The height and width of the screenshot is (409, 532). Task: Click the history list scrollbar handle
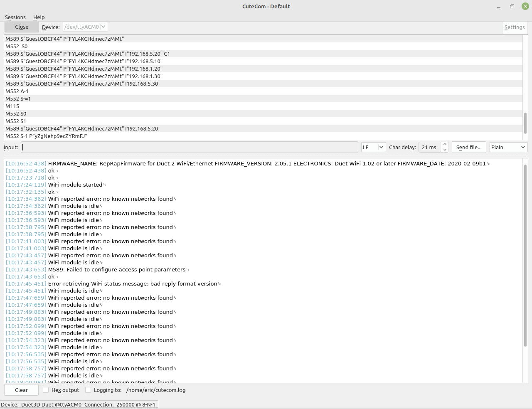pyautogui.click(x=525, y=123)
